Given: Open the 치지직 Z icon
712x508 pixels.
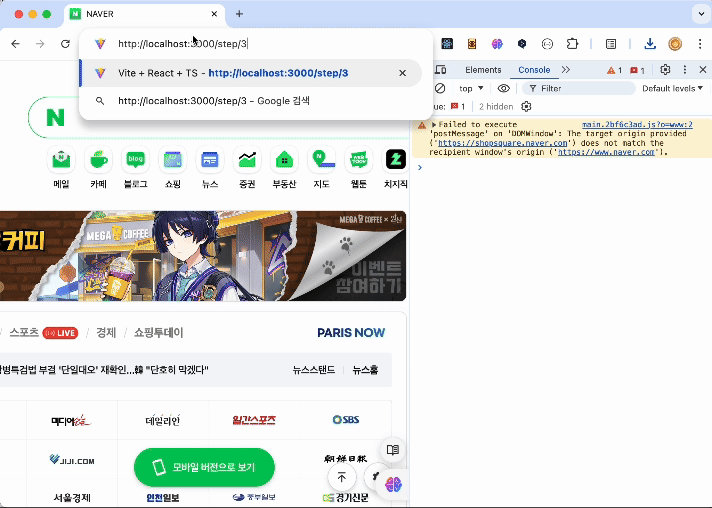Looking at the screenshot, I should pos(396,160).
